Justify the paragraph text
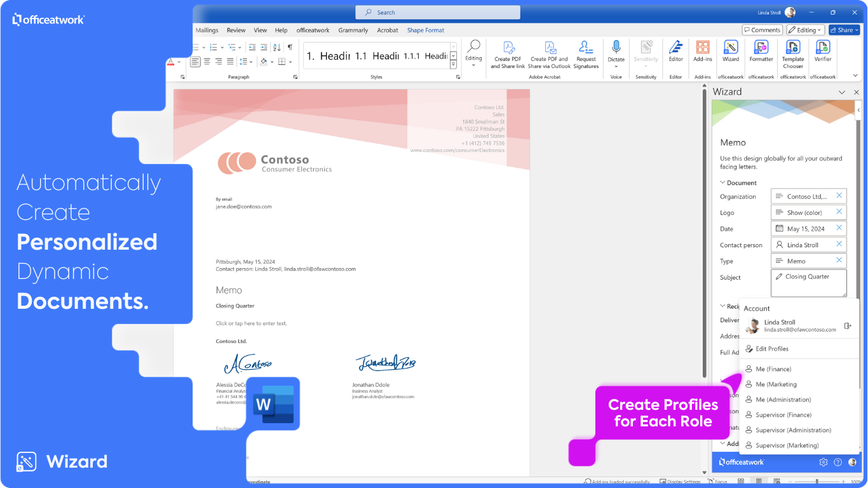Screen dimensions: 868x488 point(230,62)
